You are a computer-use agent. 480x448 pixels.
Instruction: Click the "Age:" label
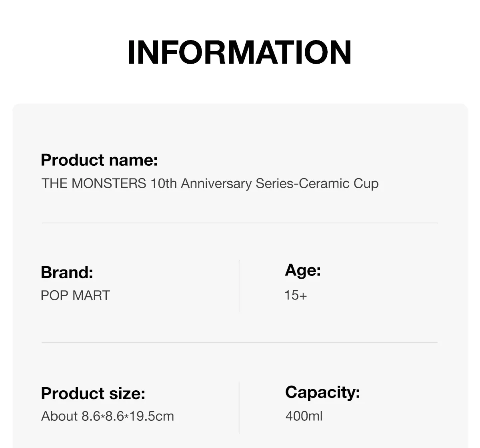(x=303, y=270)
